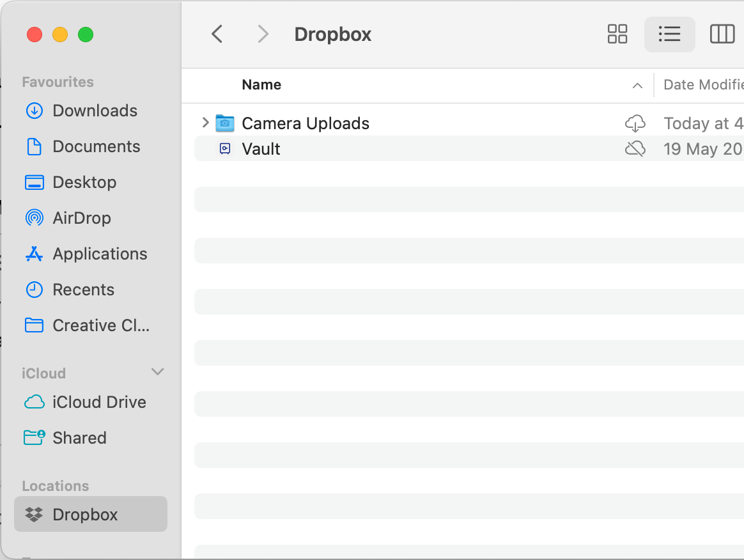Click the Shared folder icon
The height and width of the screenshot is (560, 744).
tap(34, 437)
